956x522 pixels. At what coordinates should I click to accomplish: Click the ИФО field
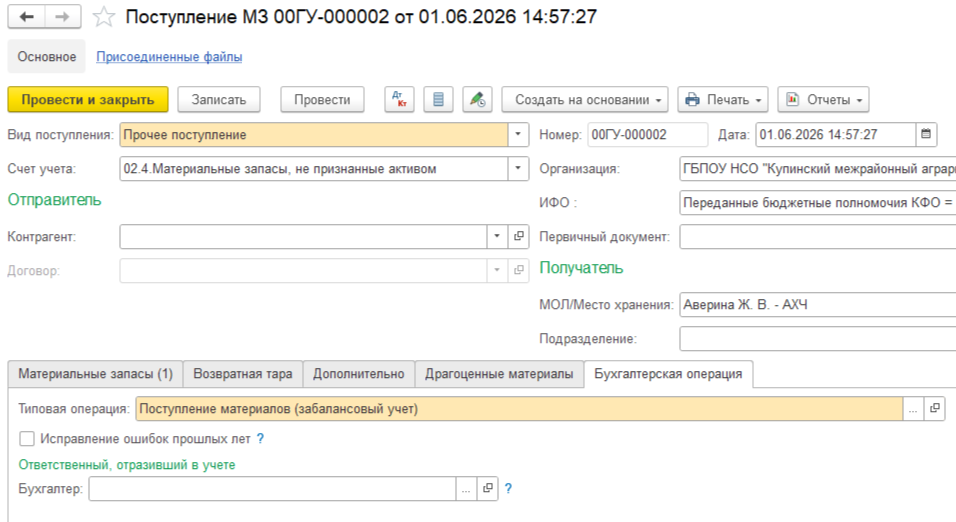pyautogui.click(x=818, y=202)
